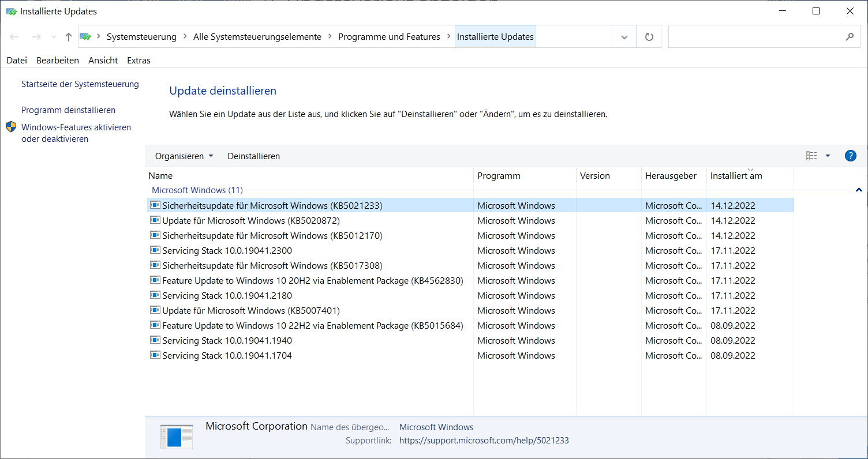The width and height of the screenshot is (868, 459).
Task: Select Sicherheitsupdate für Microsoft Windows (KB5012170)
Action: tap(272, 235)
